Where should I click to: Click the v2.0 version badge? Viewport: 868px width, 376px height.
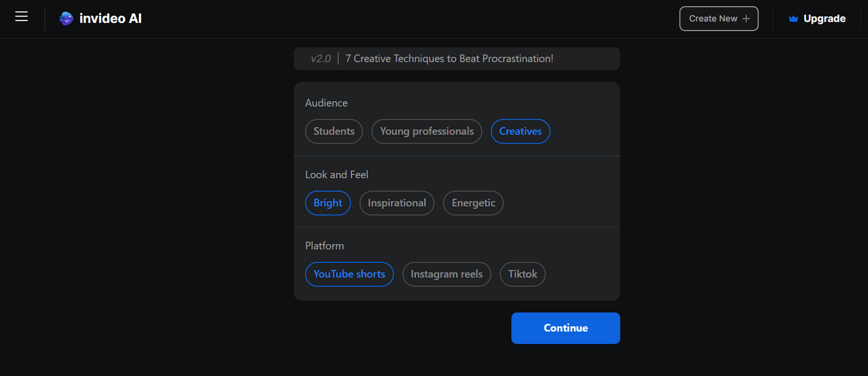pos(320,58)
